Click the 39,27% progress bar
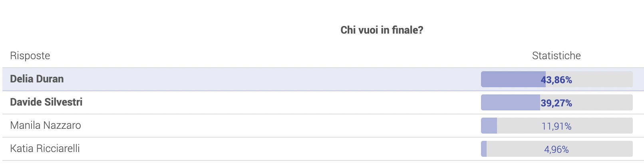The image size is (644, 168). tap(557, 102)
